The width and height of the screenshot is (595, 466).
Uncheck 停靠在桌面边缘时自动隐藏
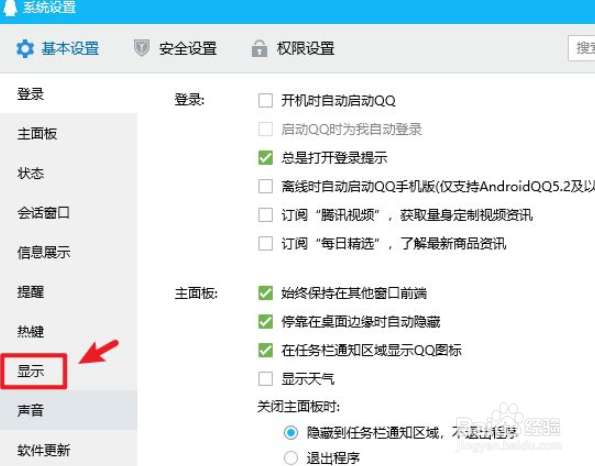click(265, 321)
